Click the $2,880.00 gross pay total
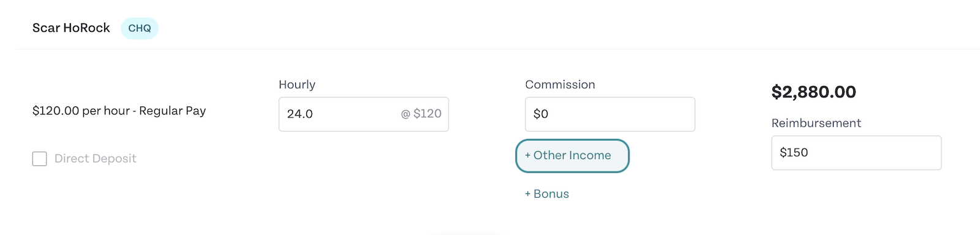This screenshot has width=980, height=235. coord(813,92)
